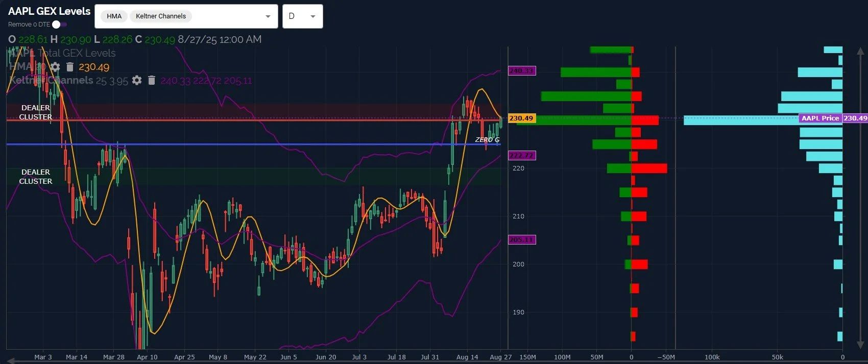Image resolution: width=868 pixels, height=364 pixels.
Task: Click the 205.11 lower Keltner label
Action: (x=522, y=239)
